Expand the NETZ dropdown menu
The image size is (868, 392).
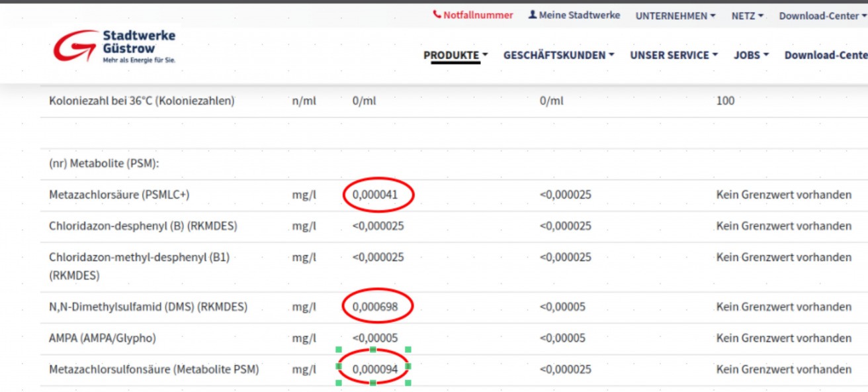747,16
